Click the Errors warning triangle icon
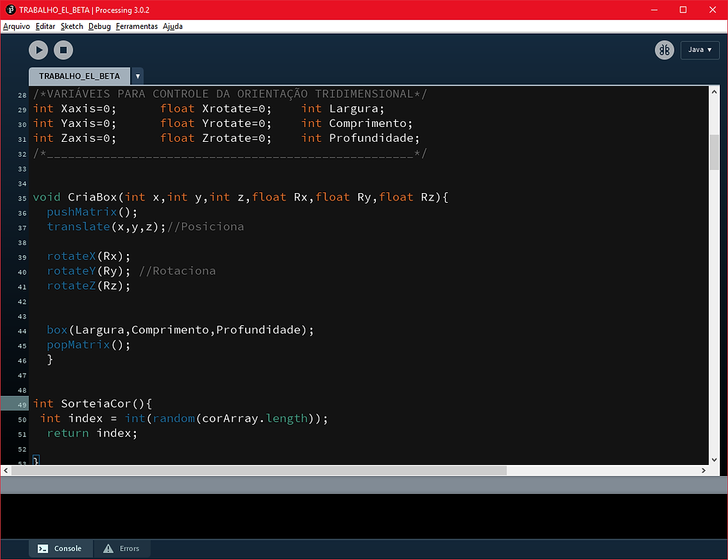Viewport: 728px width, 560px height. pyautogui.click(x=108, y=548)
